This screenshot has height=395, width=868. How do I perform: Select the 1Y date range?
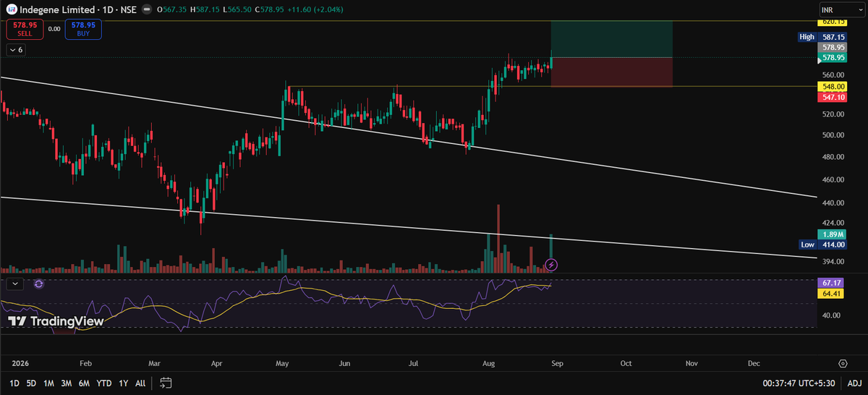[123, 383]
